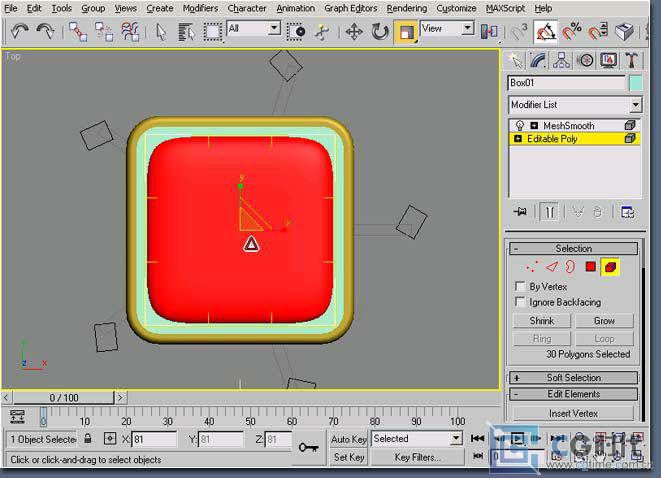The width and height of the screenshot is (661, 478).
Task: Click the Undo arrow icon
Action: point(19,32)
